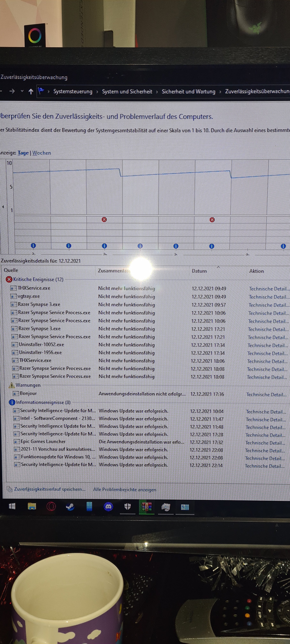The image size is (290, 644).
Task: Open Discord from the taskbar
Action: click(x=108, y=507)
